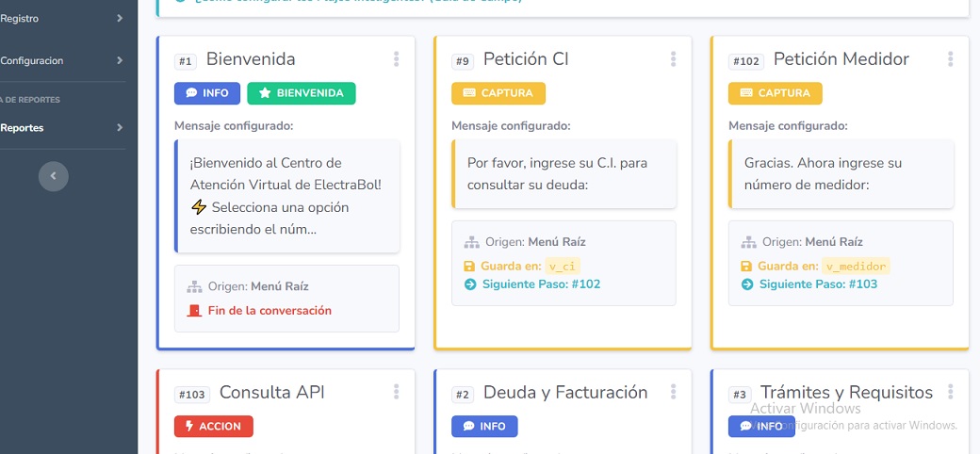Click keyboard icon in Petición CI CAPTURA badge

tap(468, 93)
